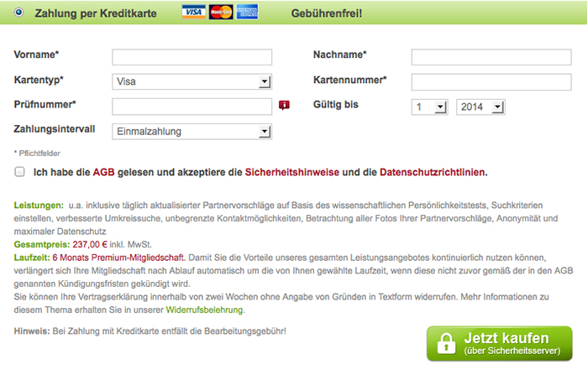Tick the AGB acceptance checkbox
The image size is (588, 375).
pos(19,172)
